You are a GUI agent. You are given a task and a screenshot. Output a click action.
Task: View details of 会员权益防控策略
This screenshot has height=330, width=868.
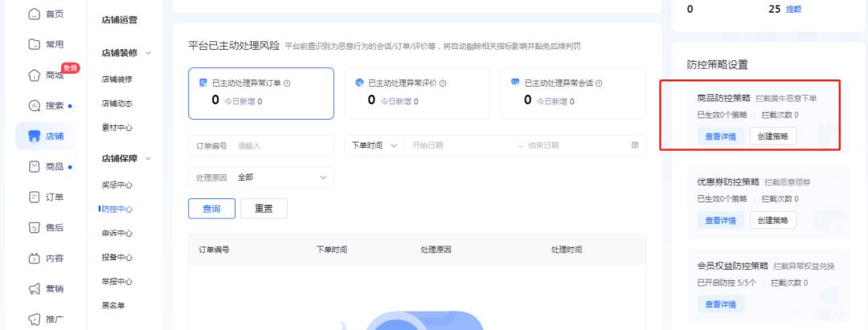[721, 304]
